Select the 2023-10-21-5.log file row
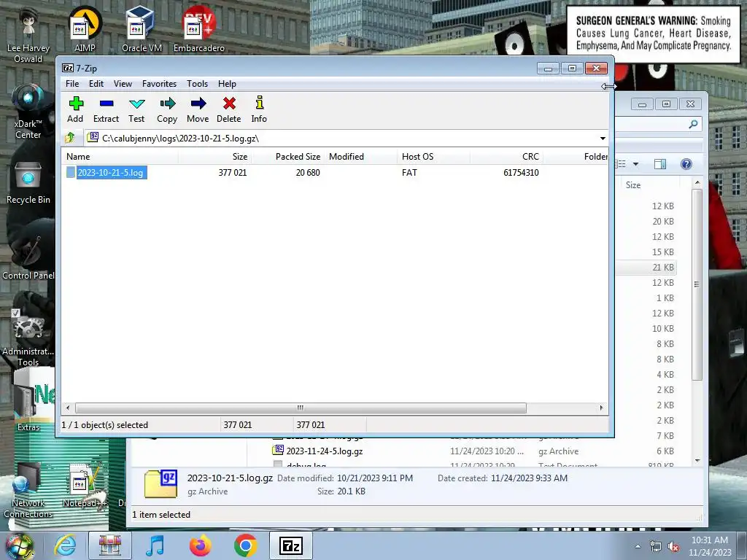 coord(335,172)
